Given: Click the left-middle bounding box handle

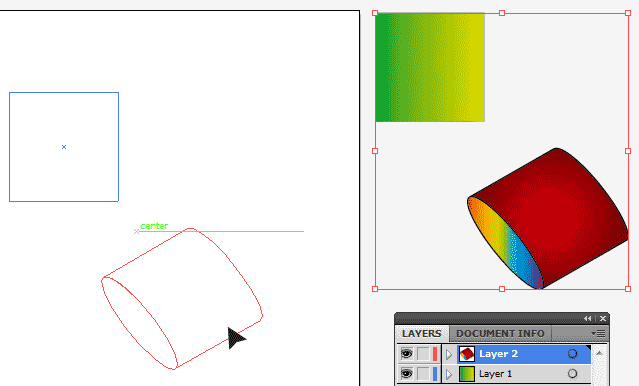Looking at the screenshot, I should (375, 151).
